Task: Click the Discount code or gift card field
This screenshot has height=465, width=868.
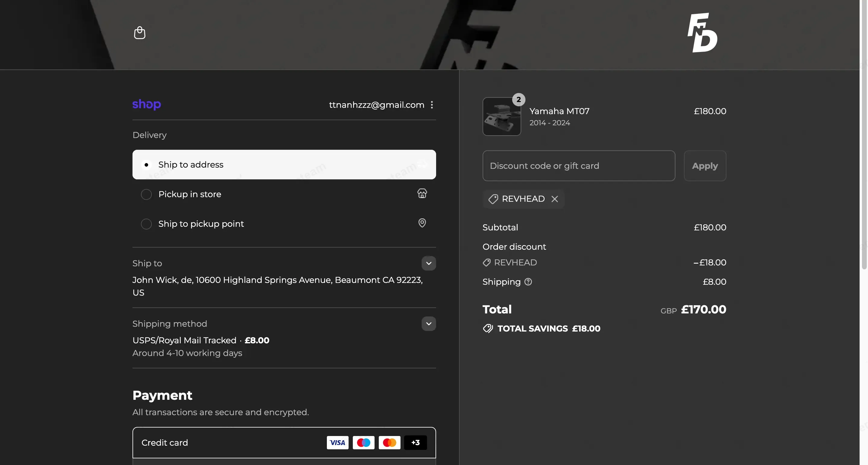Action: [x=579, y=166]
